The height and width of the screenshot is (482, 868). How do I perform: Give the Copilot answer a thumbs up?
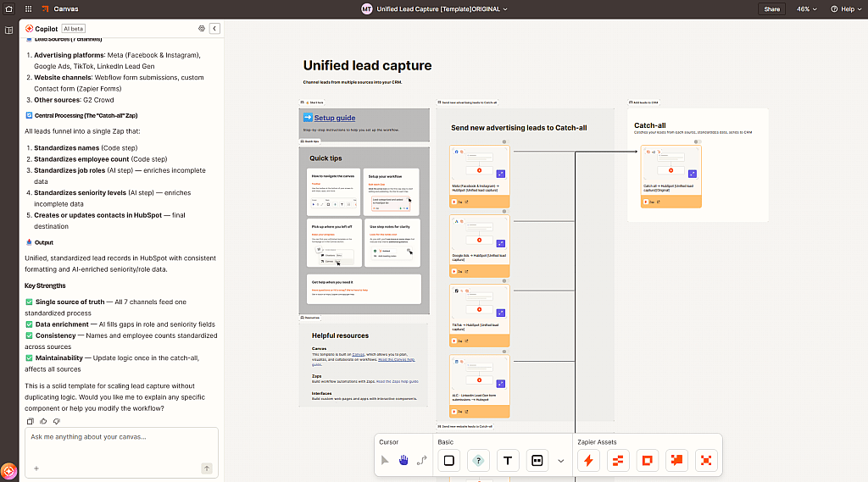[x=43, y=421]
